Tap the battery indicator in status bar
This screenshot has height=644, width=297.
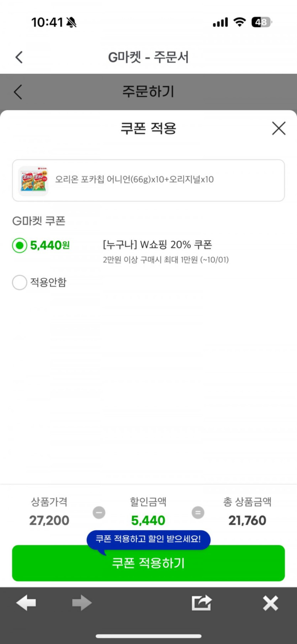(261, 22)
